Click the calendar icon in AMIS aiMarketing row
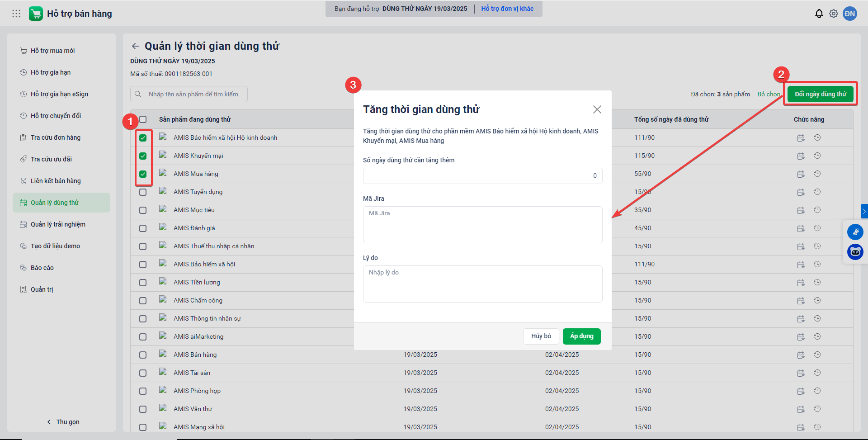Viewport: 868px width, 440px height. click(801, 337)
